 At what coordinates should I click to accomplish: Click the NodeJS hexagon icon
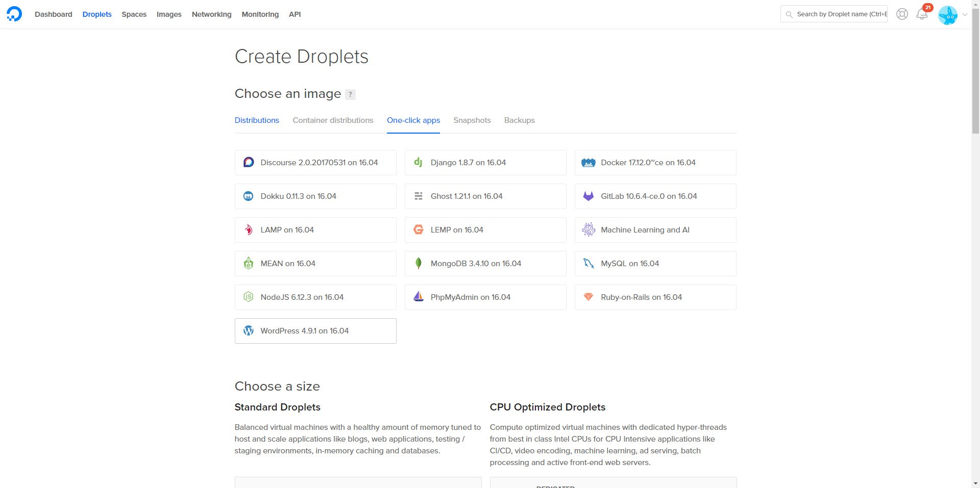[249, 297]
